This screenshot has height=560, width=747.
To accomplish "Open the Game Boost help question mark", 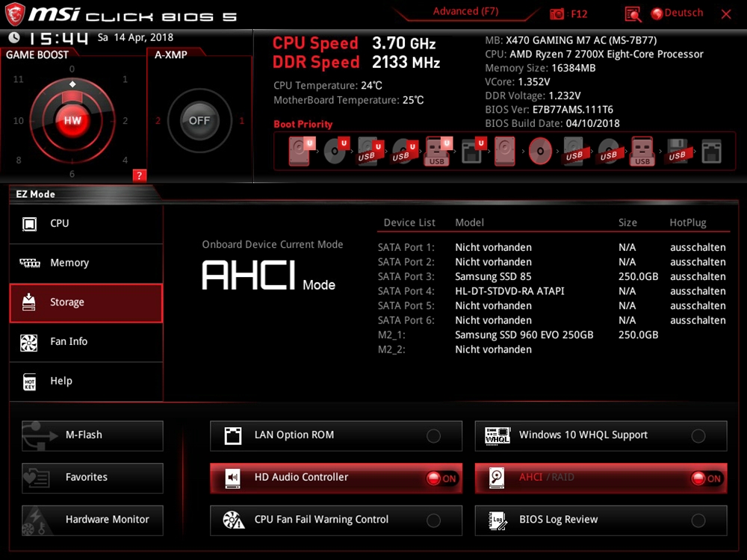I will coord(139,175).
